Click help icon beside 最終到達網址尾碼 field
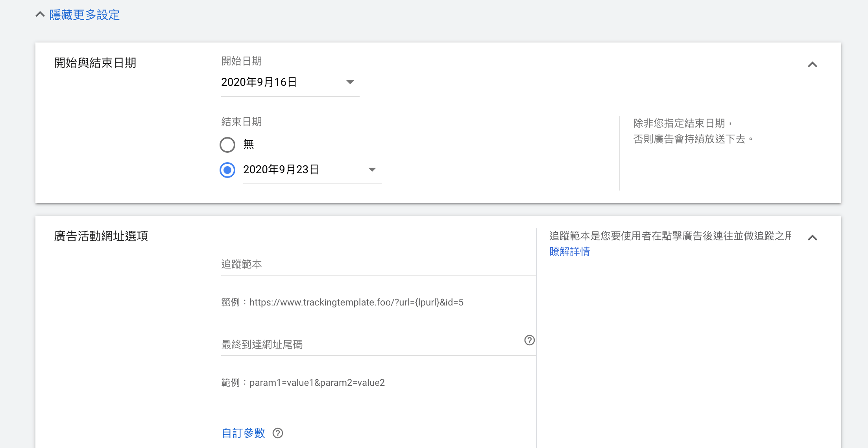This screenshot has width=868, height=448. (x=529, y=340)
